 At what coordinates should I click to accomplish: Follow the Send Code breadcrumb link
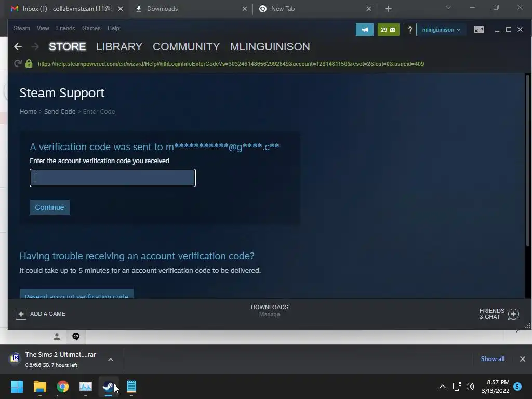60,111
